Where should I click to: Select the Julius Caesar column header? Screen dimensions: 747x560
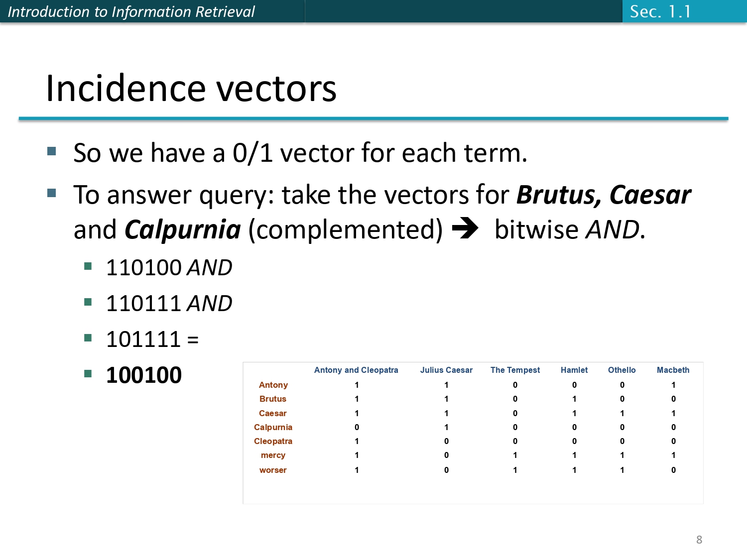pyautogui.click(x=446, y=370)
